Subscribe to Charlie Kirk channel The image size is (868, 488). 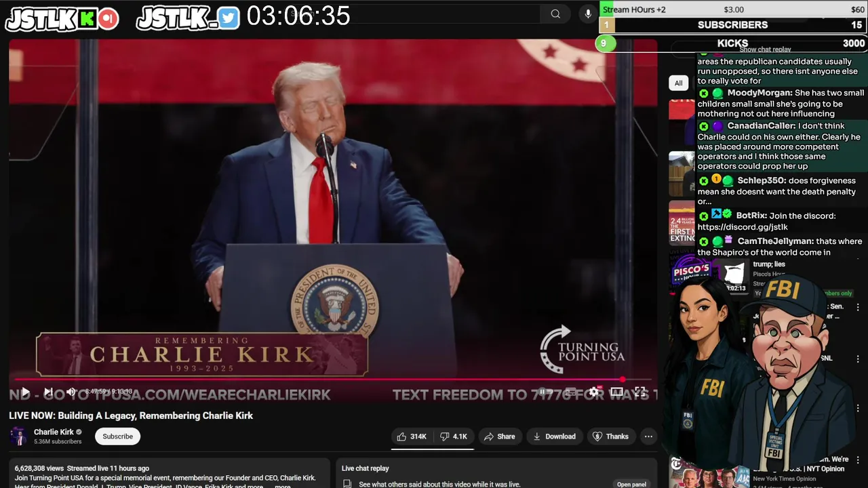(117, 436)
